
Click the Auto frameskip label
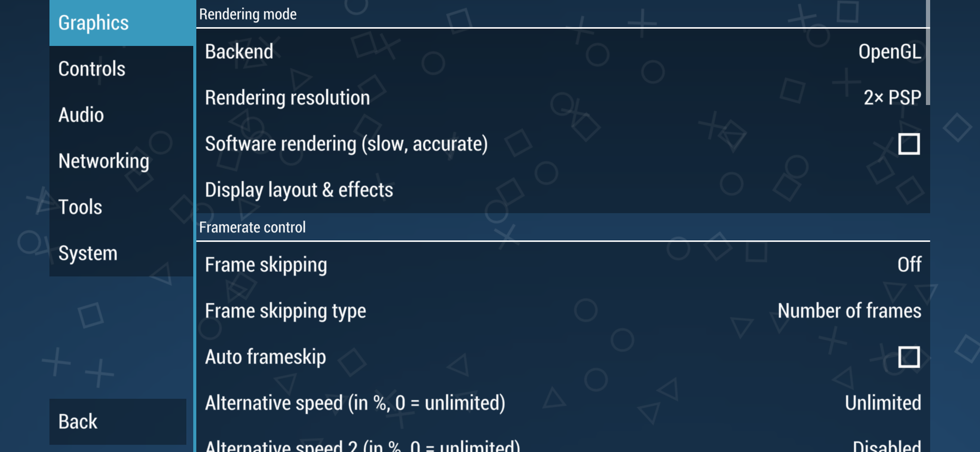coord(265,357)
